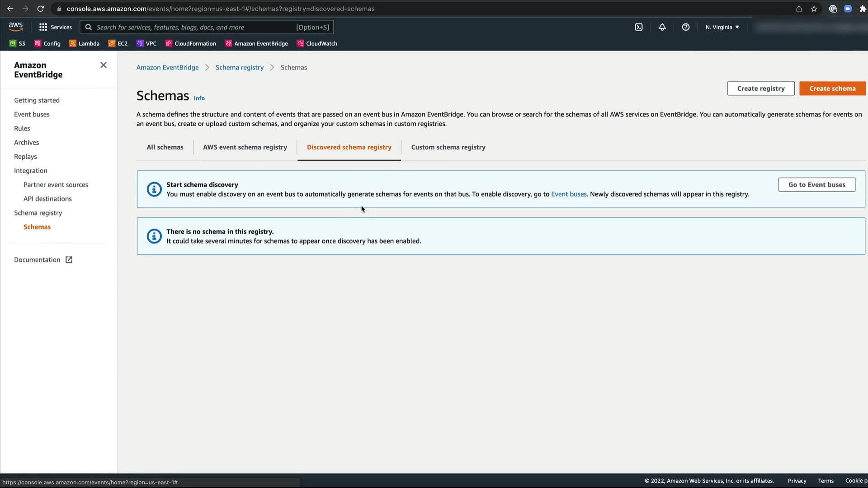Viewport: 868px width, 488px height.
Task: Bookmark page with browser star icon
Action: coord(814,9)
